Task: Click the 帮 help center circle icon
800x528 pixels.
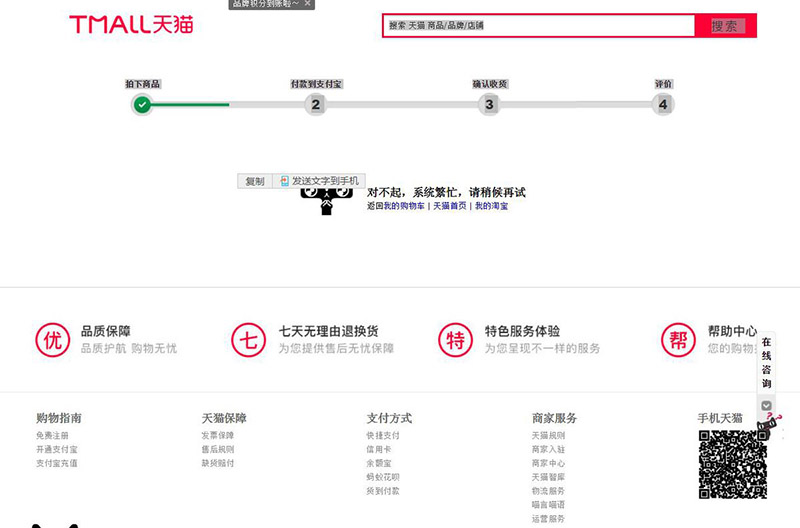Action: click(x=680, y=340)
